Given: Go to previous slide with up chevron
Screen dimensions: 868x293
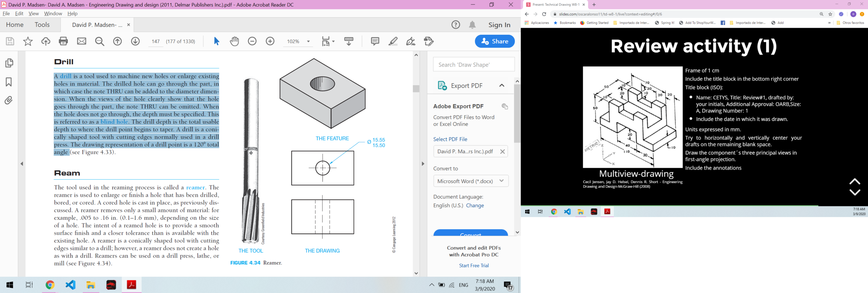Looking at the screenshot, I should [854, 181].
